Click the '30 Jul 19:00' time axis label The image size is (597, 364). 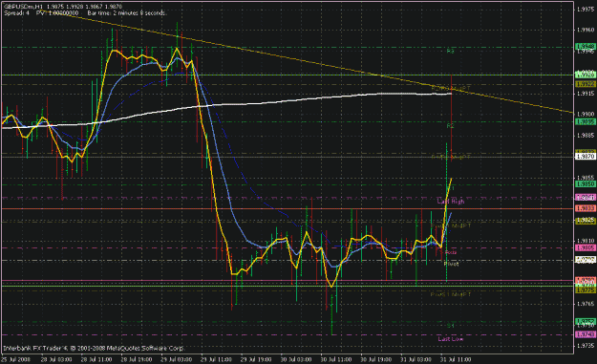click(376, 359)
